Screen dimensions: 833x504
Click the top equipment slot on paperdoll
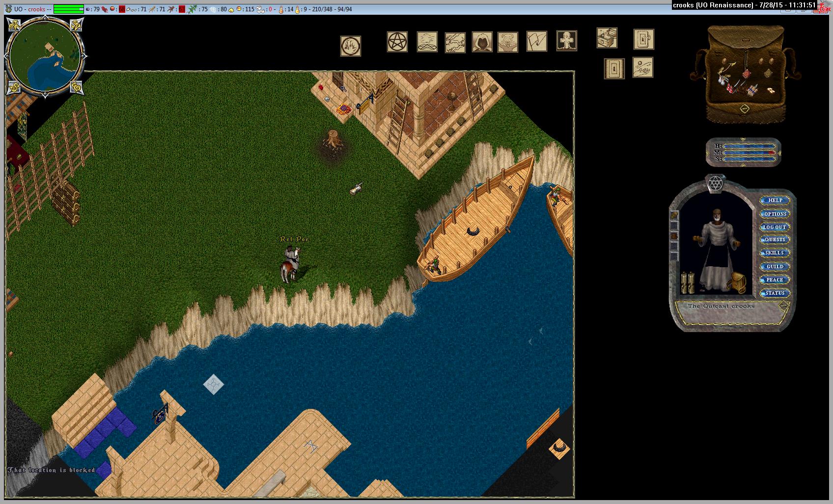(674, 215)
